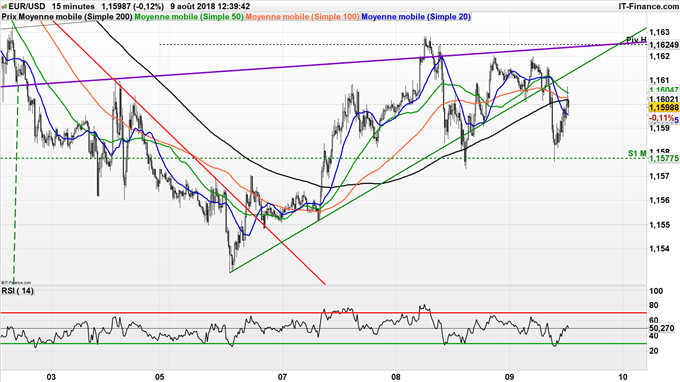Screen dimensions: 680x382
Task: Click the 1,157 price axis label
Action: click(x=660, y=176)
